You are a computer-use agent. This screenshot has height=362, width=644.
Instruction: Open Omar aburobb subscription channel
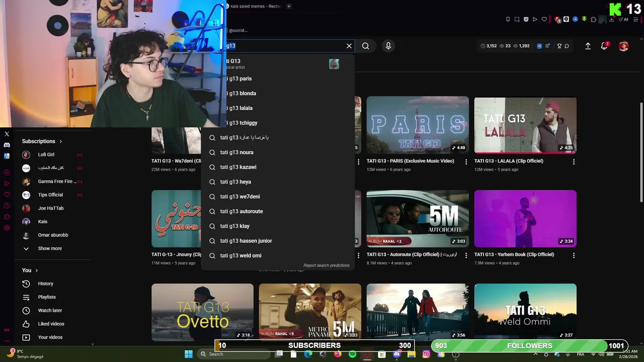52,235
